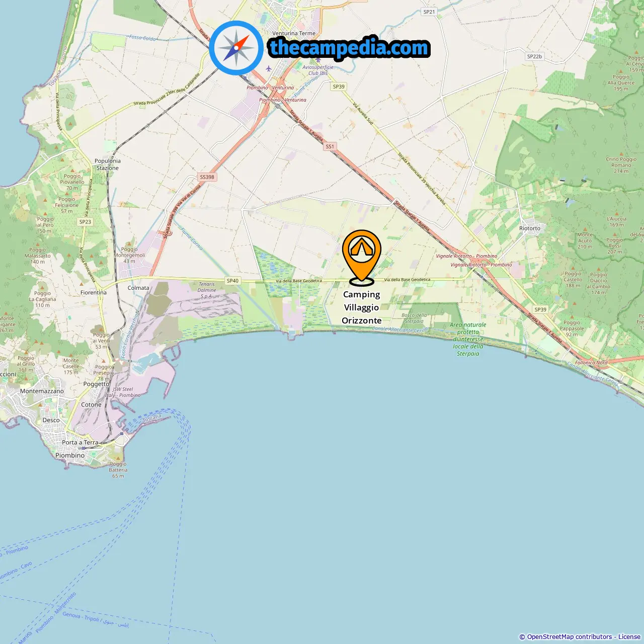Screen dimensions: 644x644
Task: Open the thecampedia.com logo text
Action: click(x=350, y=48)
